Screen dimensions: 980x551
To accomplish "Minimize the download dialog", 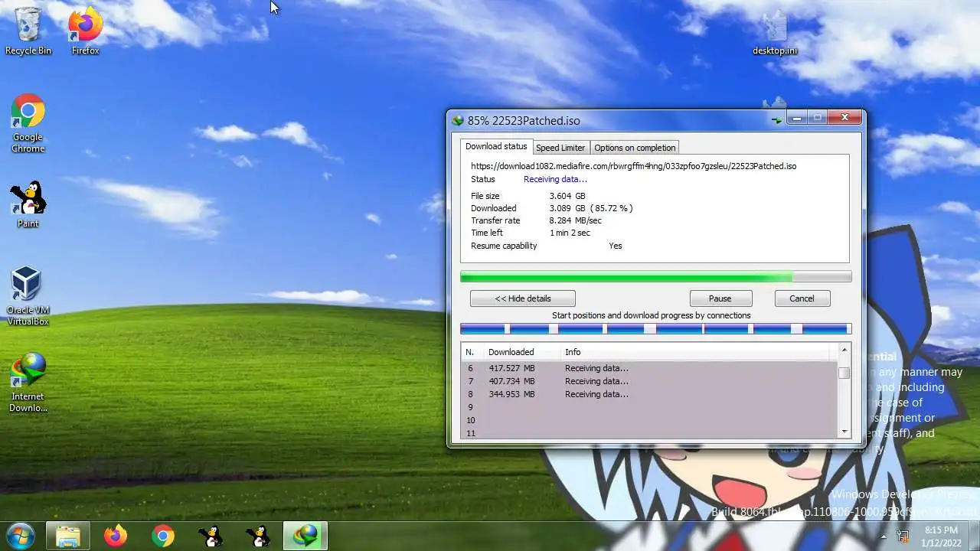I will [x=797, y=118].
